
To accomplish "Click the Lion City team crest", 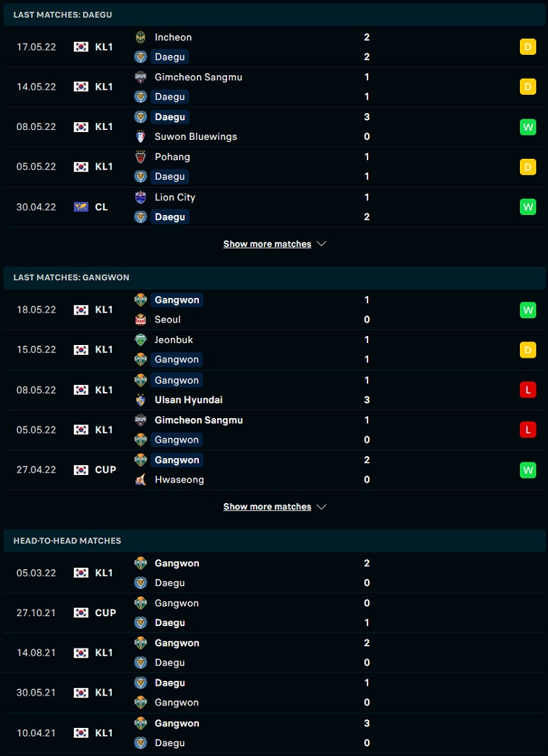I will pyautogui.click(x=141, y=197).
